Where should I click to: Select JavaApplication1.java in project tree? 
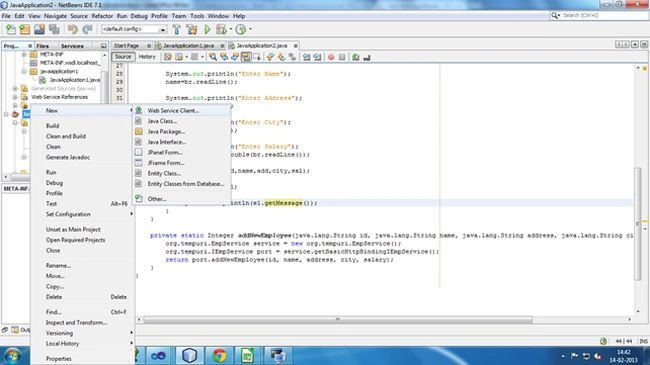tap(75, 80)
